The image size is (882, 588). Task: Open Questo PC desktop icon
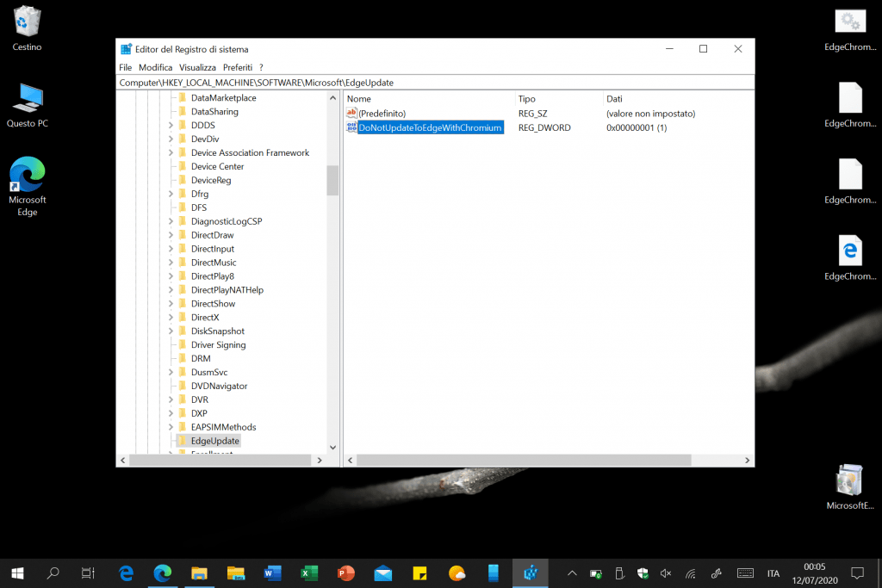(28, 99)
